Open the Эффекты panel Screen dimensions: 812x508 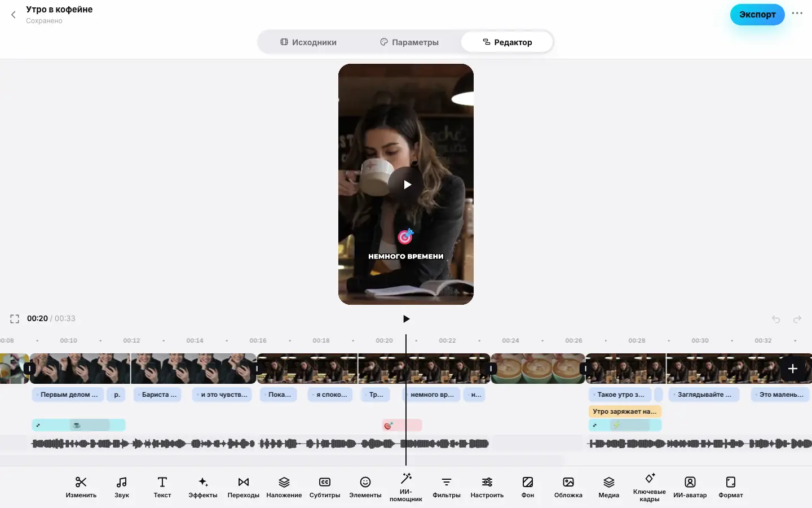tap(203, 488)
